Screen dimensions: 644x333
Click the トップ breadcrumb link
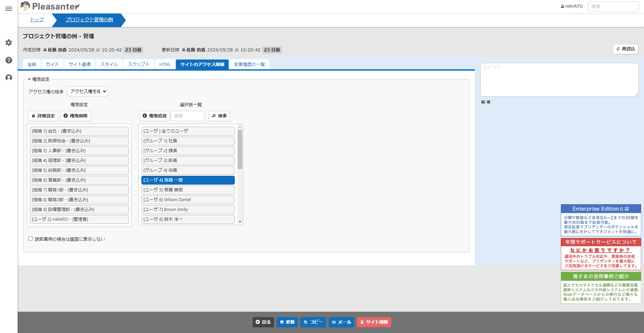coord(37,20)
